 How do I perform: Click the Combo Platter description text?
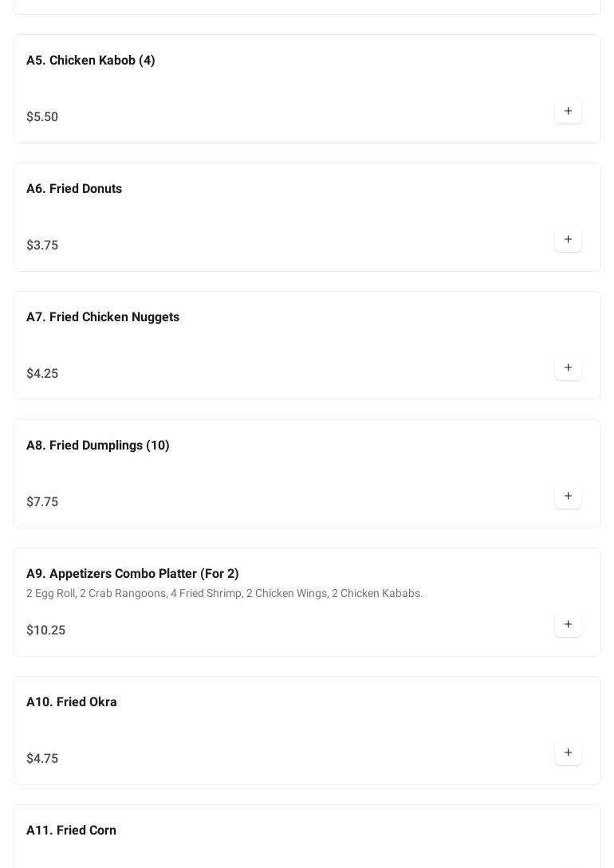click(x=224, y=594)
